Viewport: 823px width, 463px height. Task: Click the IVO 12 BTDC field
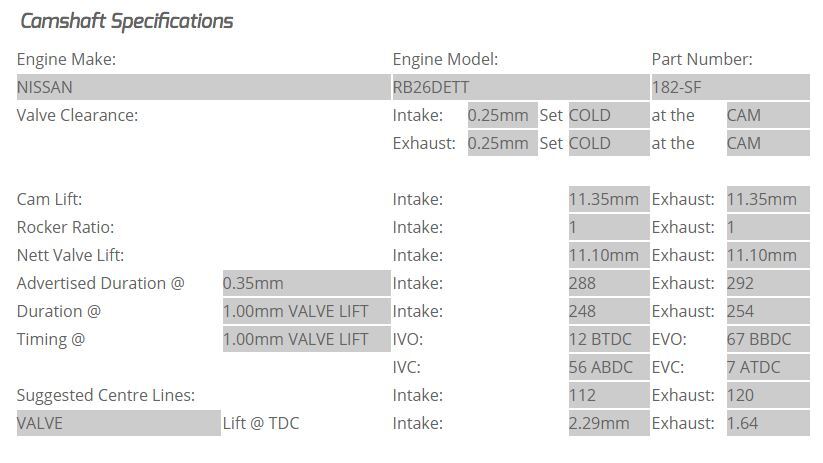point(609,339)
